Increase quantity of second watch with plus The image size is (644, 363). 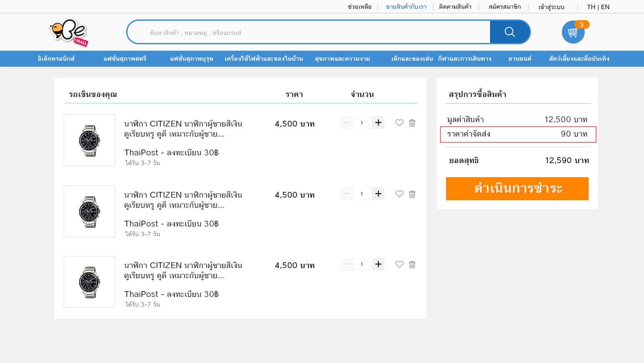point(378,194)
